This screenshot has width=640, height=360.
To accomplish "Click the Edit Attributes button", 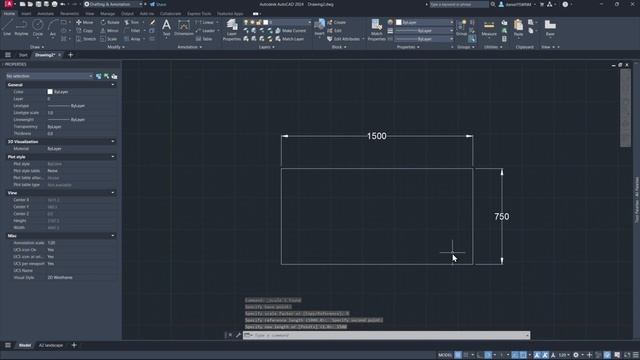I will [x=343, y=39].
